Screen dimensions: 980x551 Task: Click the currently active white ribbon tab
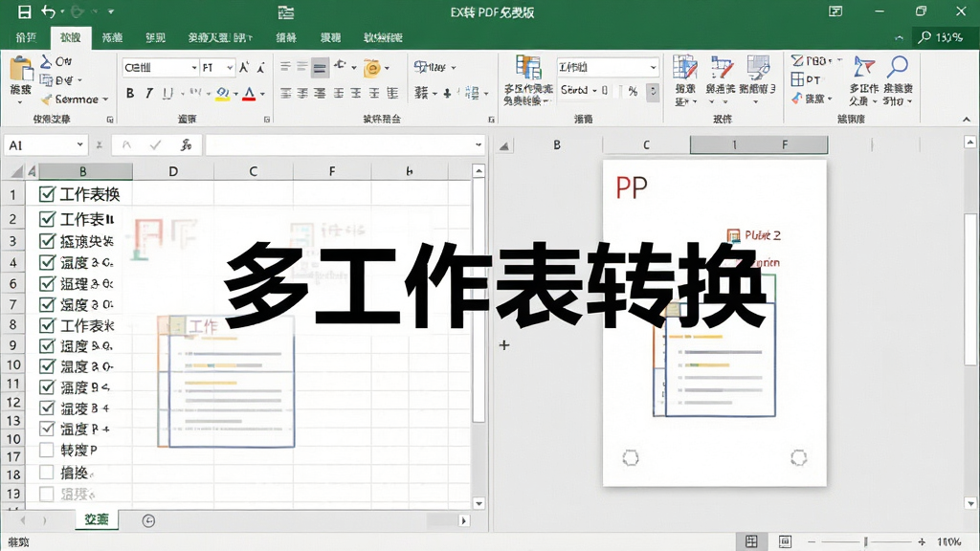pyautogui.click(x=71, y=37)
